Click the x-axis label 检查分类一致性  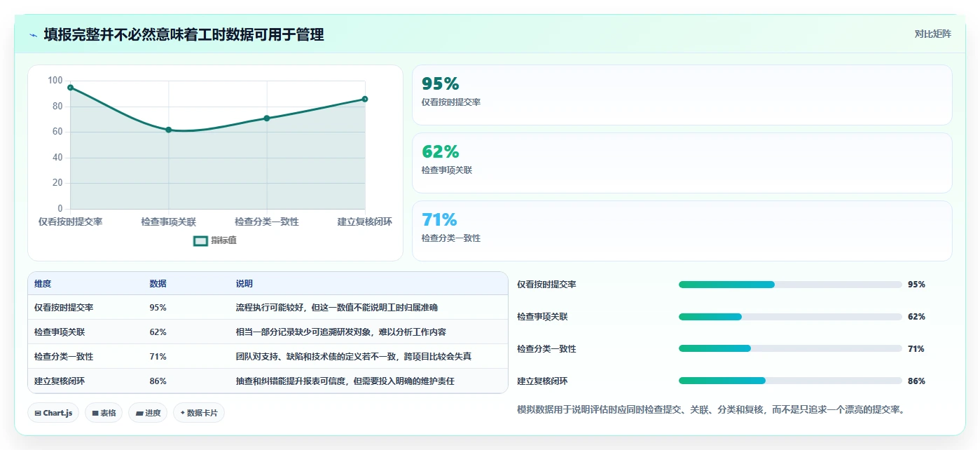[267, 221]
